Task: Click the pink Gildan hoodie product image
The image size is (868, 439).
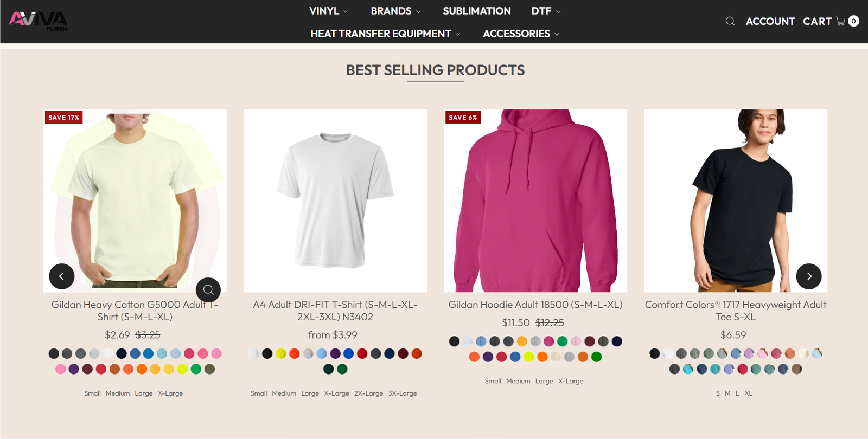Action: (x=535, y=201)
